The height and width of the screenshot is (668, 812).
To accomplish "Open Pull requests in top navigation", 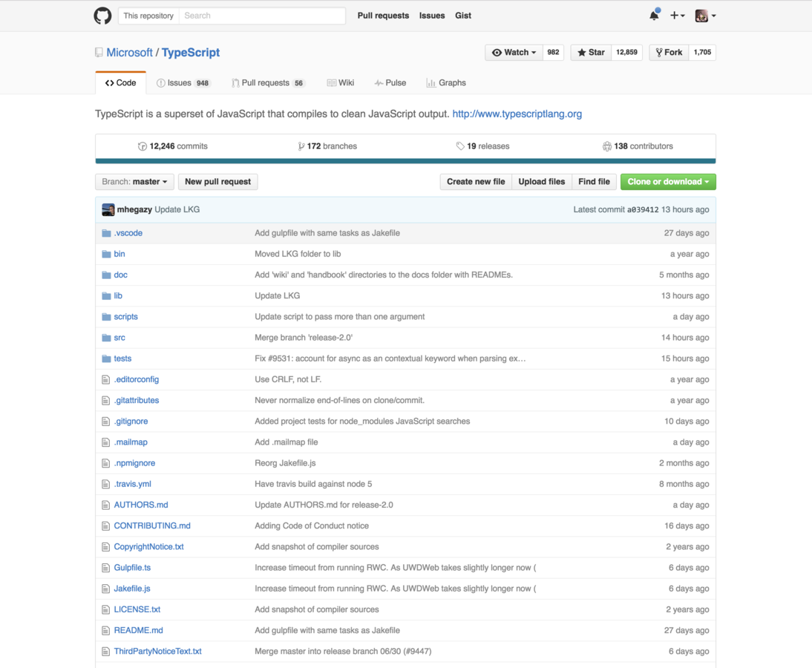I will (383, 16).
